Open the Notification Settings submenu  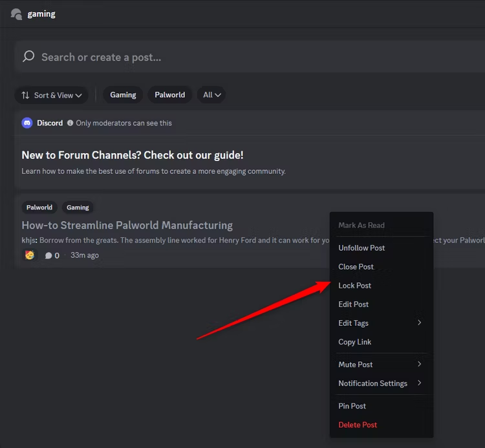coord(380,383)
